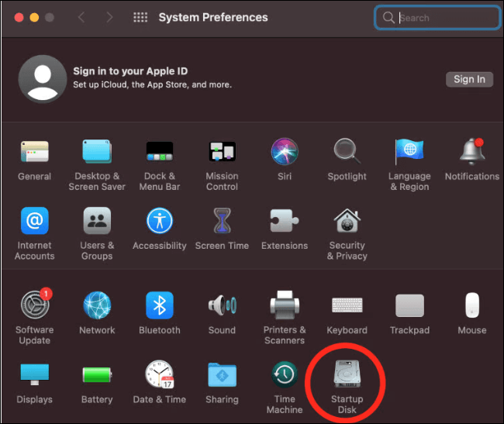
Task: Click the Apple ID profile avatar
Action: pyautogui.click(x=41, y=79)
